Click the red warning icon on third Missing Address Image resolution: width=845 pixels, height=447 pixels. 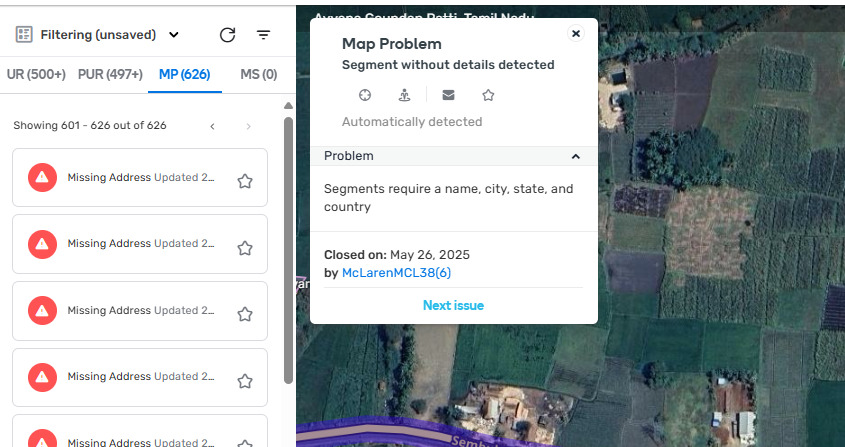42,311
